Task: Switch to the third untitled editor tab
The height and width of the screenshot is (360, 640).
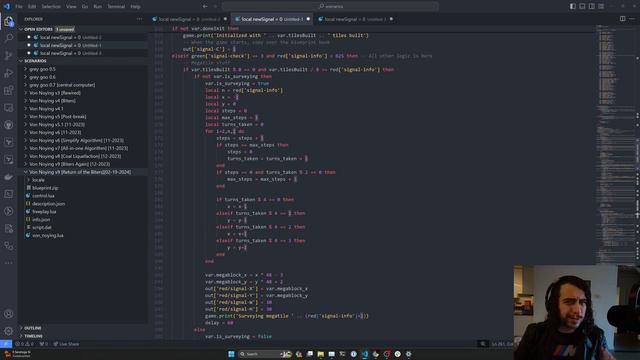Action: coord(355,19)
